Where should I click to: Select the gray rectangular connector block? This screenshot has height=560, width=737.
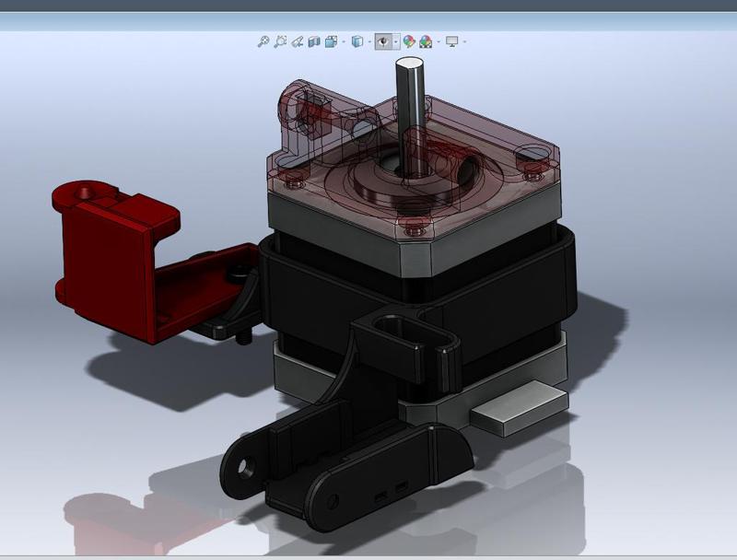pyautogui.click(x=520, y=407)
